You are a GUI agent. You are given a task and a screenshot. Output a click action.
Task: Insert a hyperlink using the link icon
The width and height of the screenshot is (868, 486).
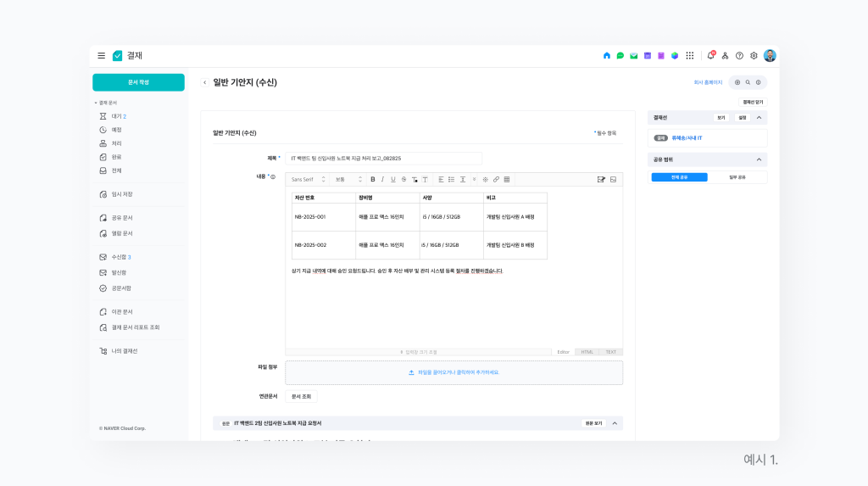(x=496, y=179)
